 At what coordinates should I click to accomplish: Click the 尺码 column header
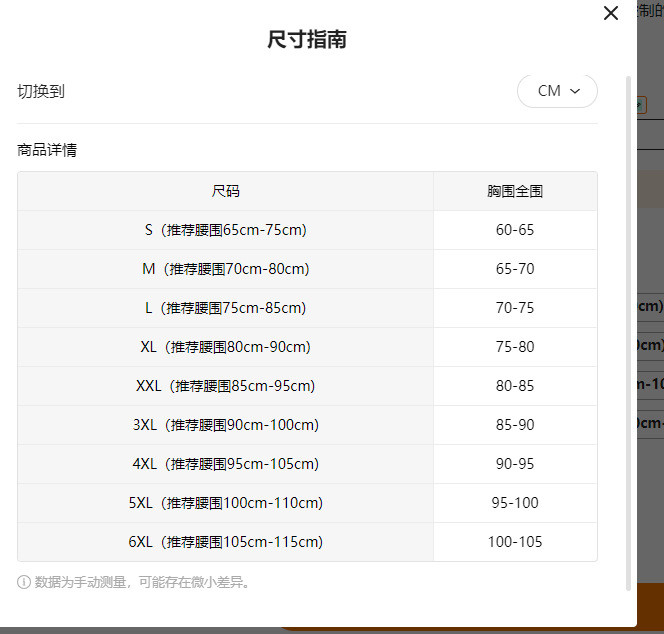pyautogui.click(x=225, y=191)
